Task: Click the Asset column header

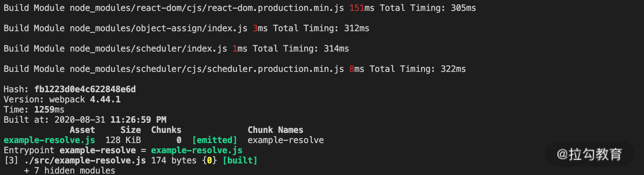Action: pos(82,130)
